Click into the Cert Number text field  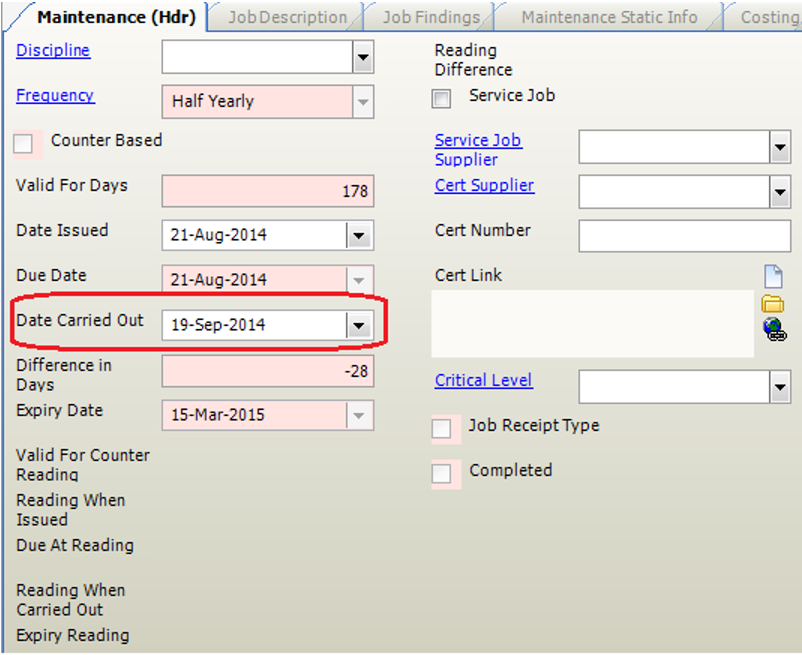(x=684, y=237)
